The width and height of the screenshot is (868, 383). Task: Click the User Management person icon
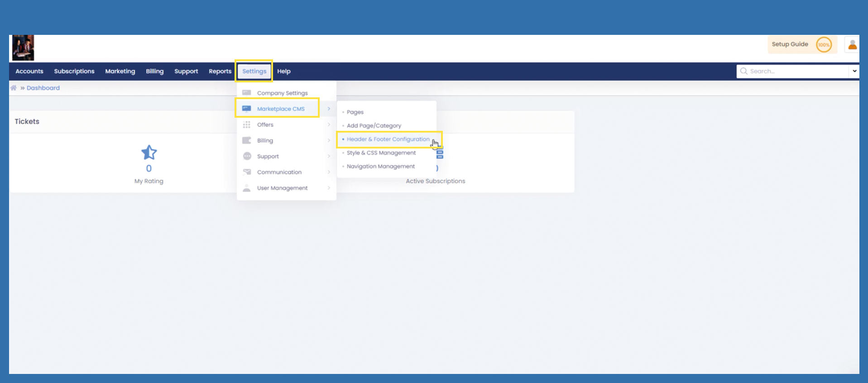(x=247, y=188)
